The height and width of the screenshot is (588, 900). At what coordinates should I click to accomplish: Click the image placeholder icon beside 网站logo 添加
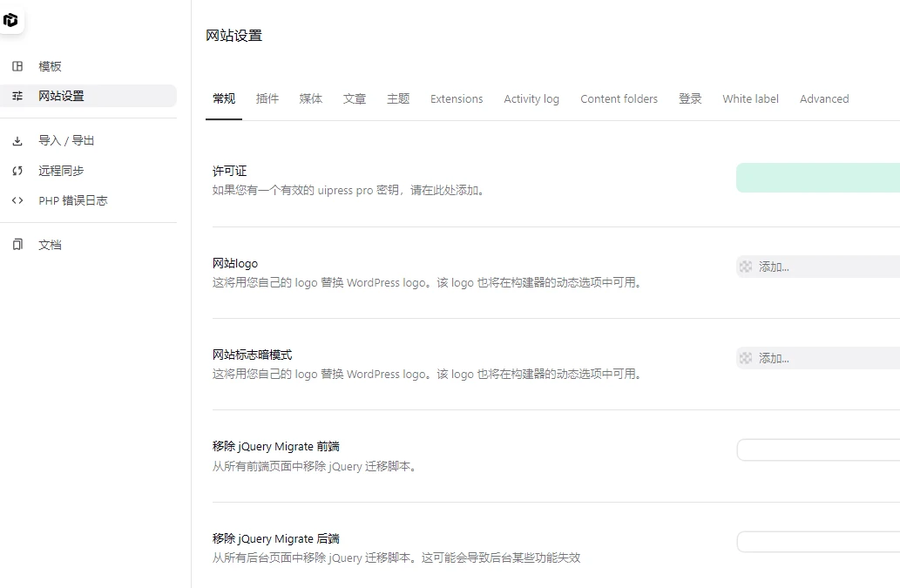(746, 266)
